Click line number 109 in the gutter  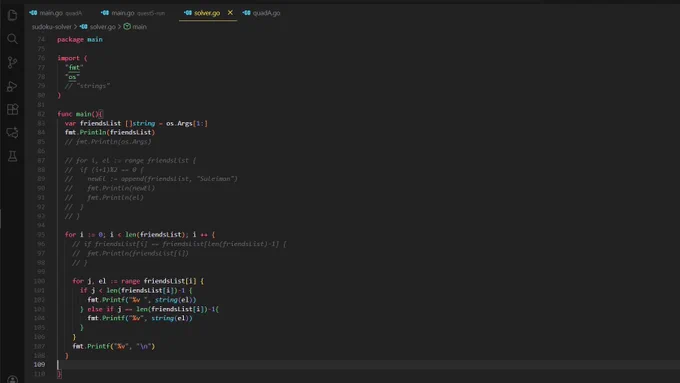coord(39,365)
